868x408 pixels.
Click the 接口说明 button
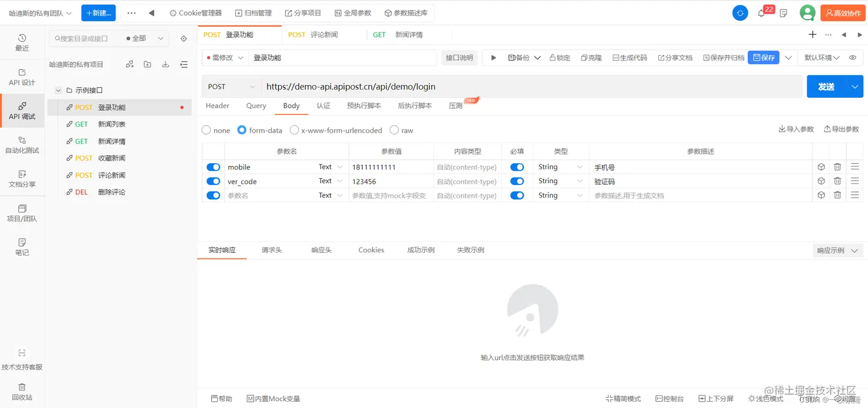point(459,57)
